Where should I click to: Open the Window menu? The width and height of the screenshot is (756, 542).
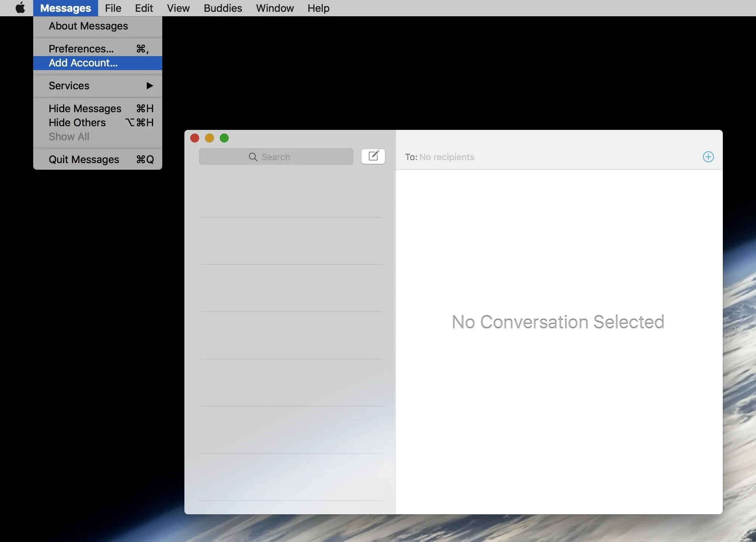[x=275, y=8]
